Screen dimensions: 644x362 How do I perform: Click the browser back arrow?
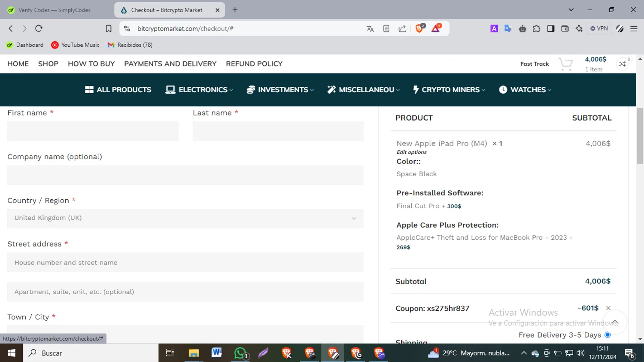coord(11,28)
